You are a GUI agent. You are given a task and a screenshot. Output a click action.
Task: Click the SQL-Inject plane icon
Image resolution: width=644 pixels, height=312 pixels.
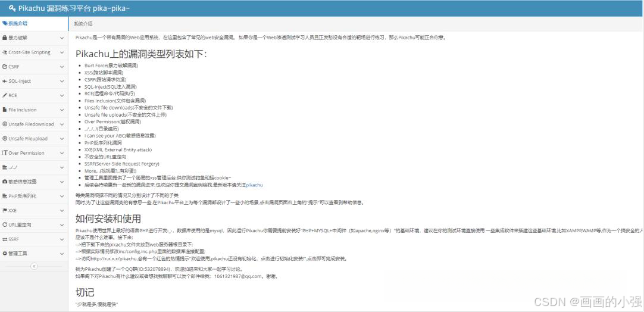[5, 81]
